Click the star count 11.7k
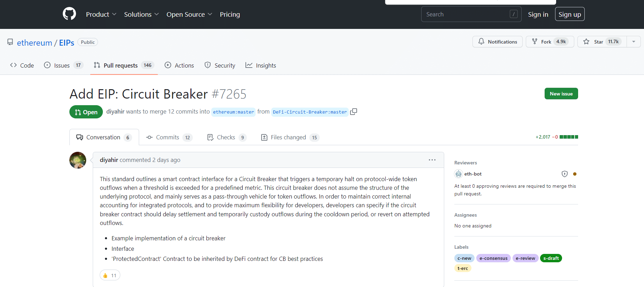The image size is (644, 287). [x=613, y=41]
